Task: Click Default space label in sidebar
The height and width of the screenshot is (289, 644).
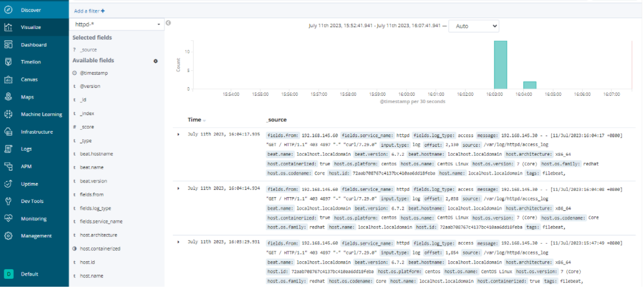Action: (x=29, y=274)
